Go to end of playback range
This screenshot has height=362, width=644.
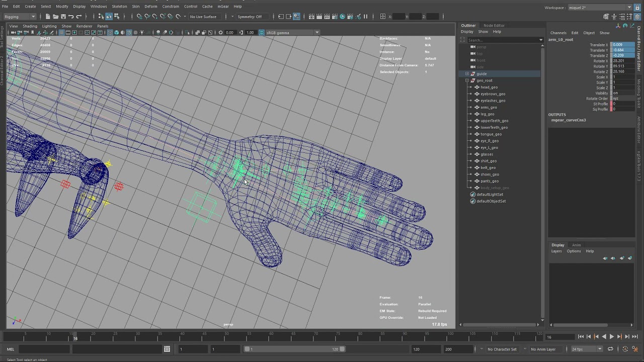(634, 337)
